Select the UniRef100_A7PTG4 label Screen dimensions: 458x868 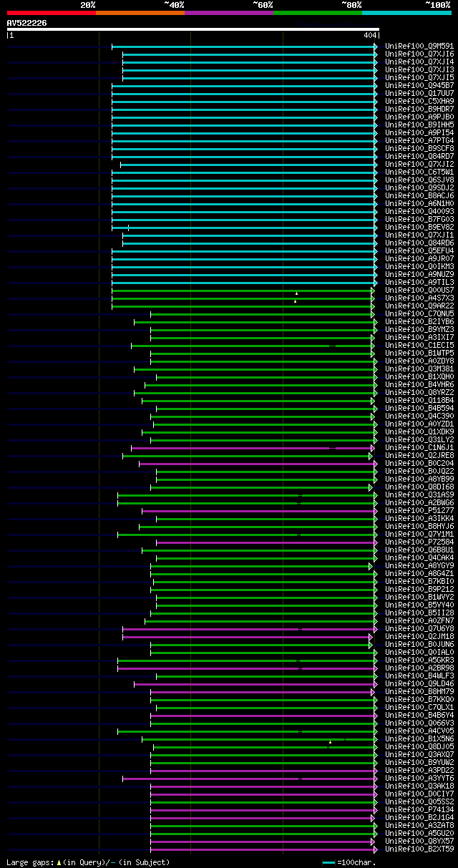pos(419,141)
